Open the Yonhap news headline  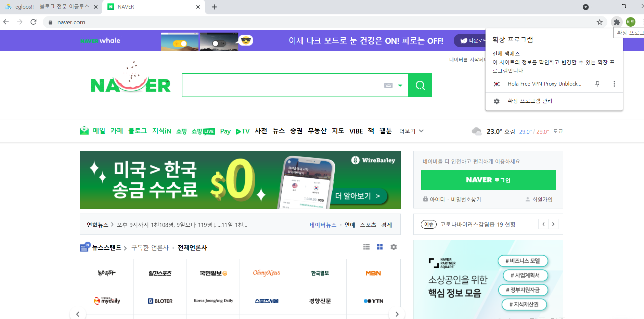[182, 225]
